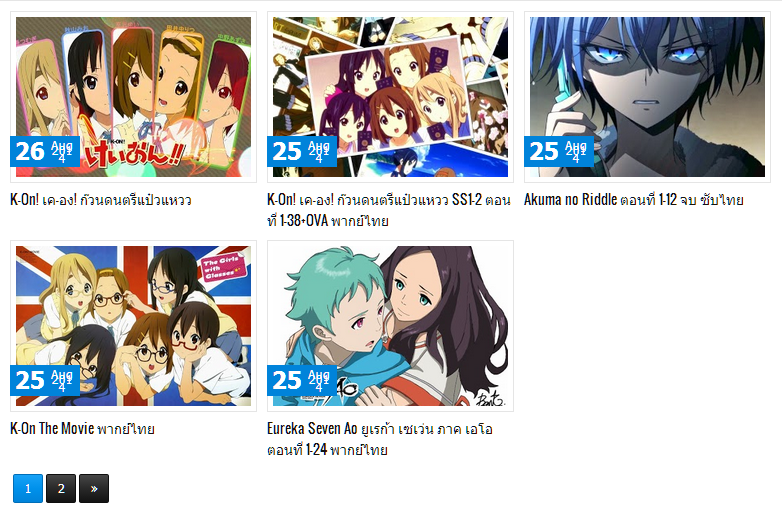Open K-On! SS1-2 collage thumbnail
Screen dimensions: 782x518
(390, 97)
